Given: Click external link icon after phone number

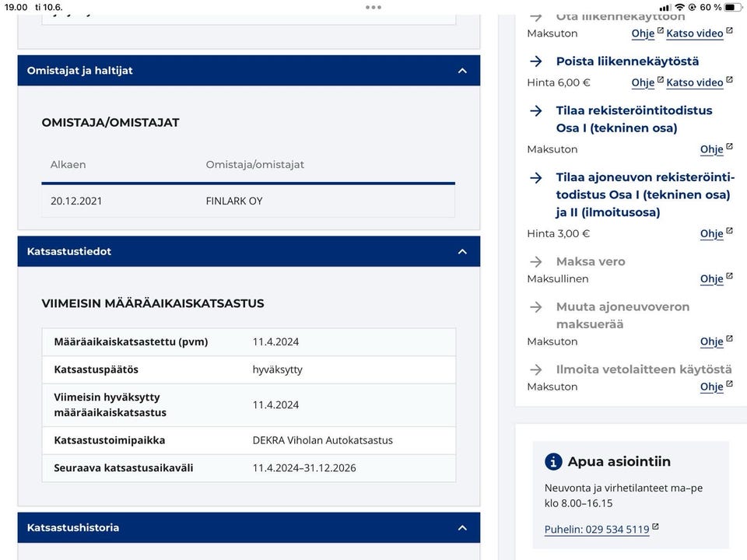Looking at the screenshot, I should 655,527.
